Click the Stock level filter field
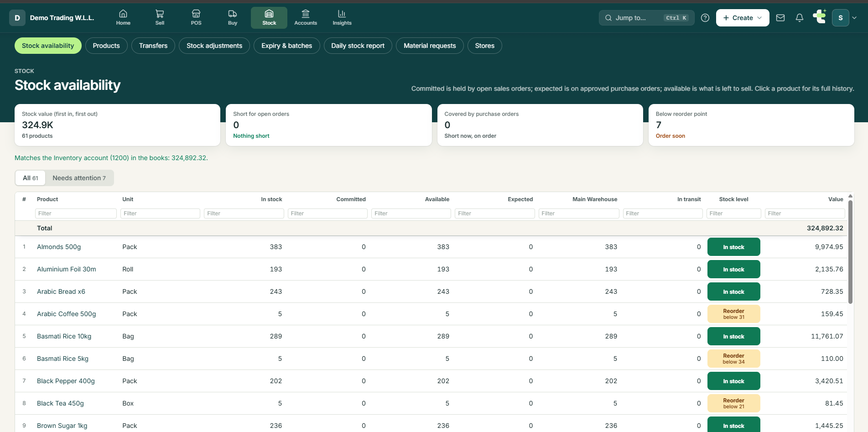This screenshot has height=432, width=868. point(733,213)
